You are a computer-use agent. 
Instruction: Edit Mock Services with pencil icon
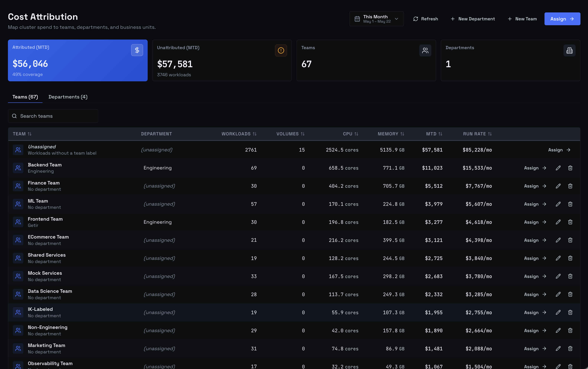558,276
